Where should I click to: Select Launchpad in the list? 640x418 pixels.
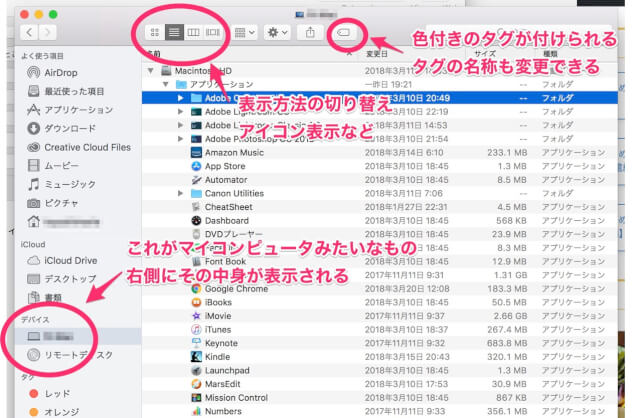[227, 371]
